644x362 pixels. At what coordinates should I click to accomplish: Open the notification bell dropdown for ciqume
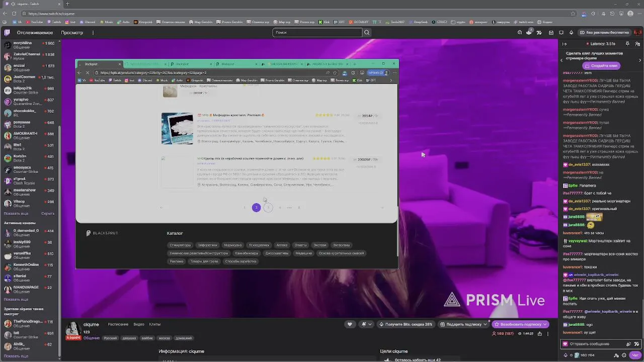pos(367,324)
